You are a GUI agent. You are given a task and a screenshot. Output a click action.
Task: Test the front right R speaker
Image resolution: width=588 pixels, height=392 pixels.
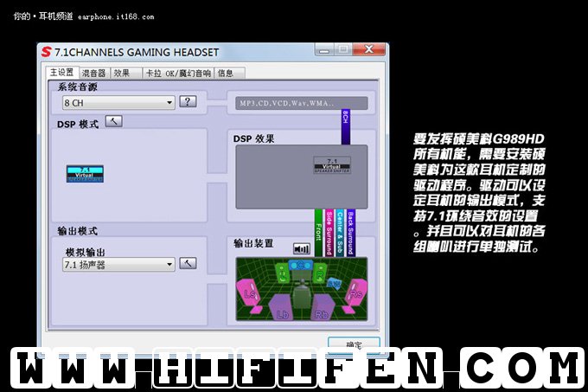320,273
